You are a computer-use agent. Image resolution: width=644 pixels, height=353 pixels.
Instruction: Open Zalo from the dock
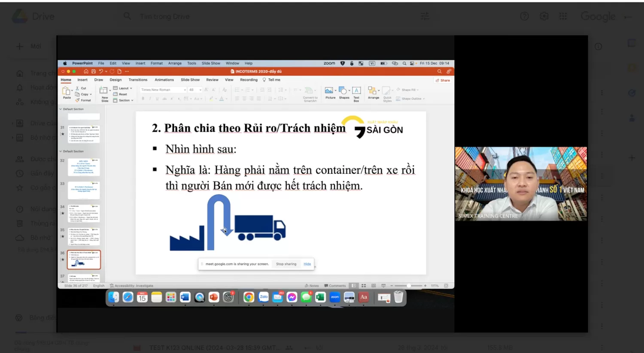click(x=263, y=297)
